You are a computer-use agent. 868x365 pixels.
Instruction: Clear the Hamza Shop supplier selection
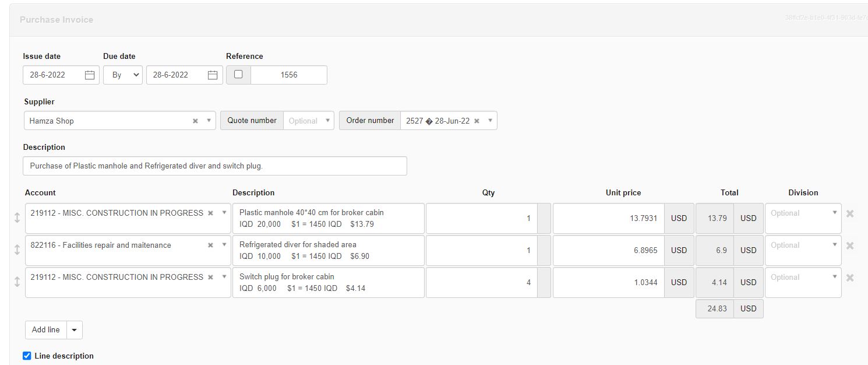(x=195, y=121)
